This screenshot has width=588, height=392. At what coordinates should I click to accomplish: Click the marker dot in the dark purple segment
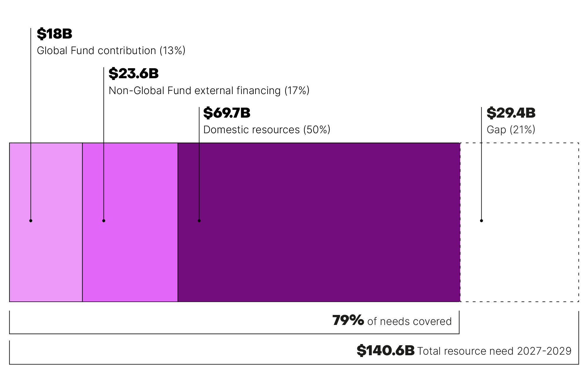coord(199,221)
